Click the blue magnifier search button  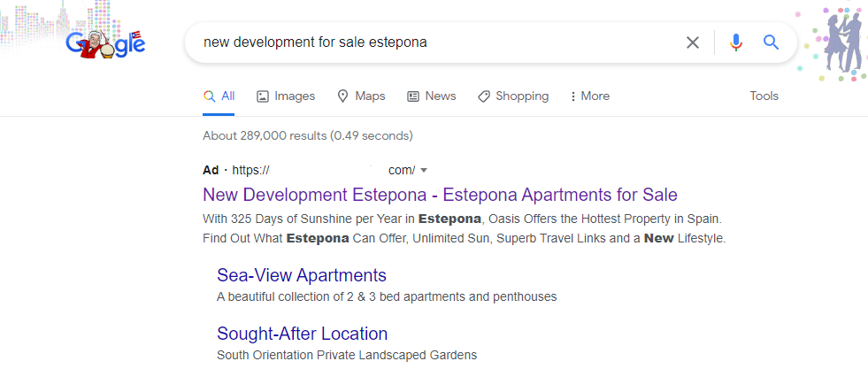point(771,42)
